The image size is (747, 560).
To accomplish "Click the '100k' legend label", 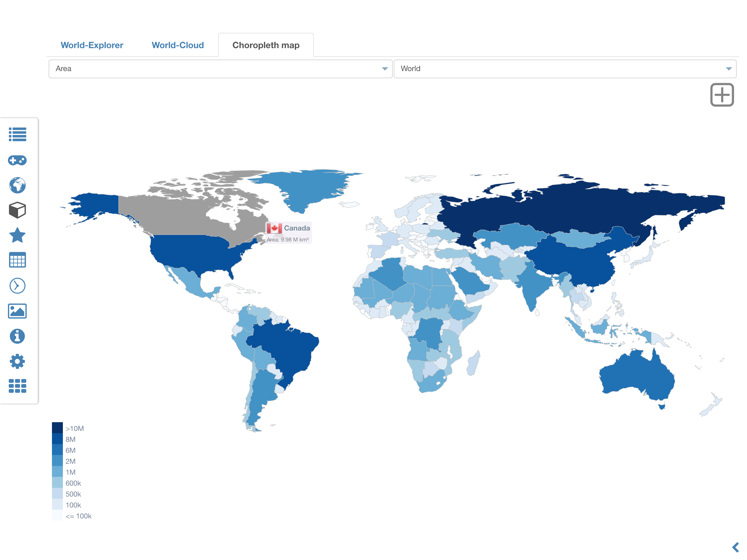I will pos(73,505).
